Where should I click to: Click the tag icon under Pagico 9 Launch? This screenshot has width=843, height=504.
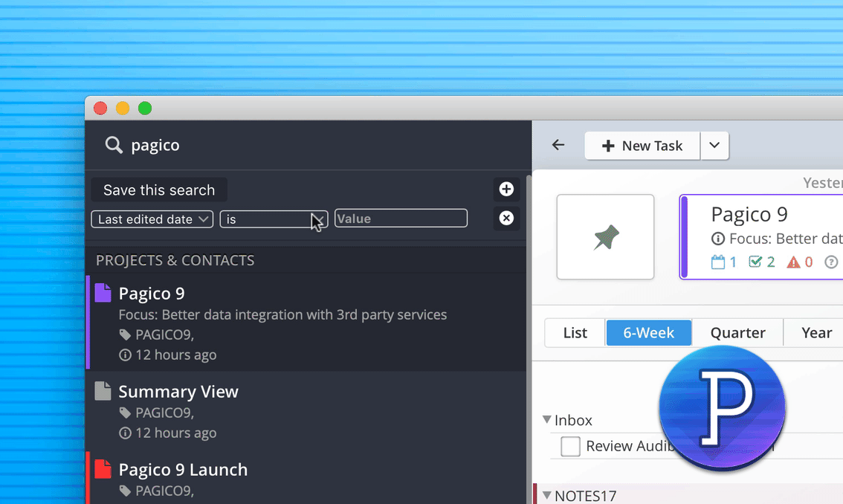coord(125,491)
